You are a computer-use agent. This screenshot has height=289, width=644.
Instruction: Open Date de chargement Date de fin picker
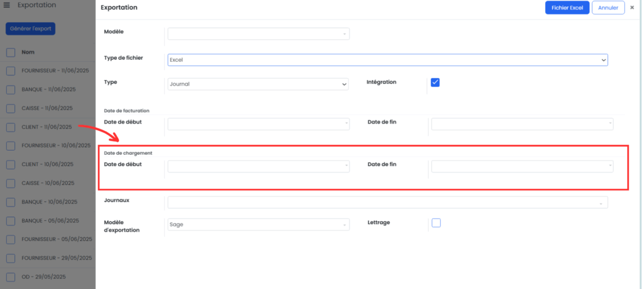[x=522, y=166]
